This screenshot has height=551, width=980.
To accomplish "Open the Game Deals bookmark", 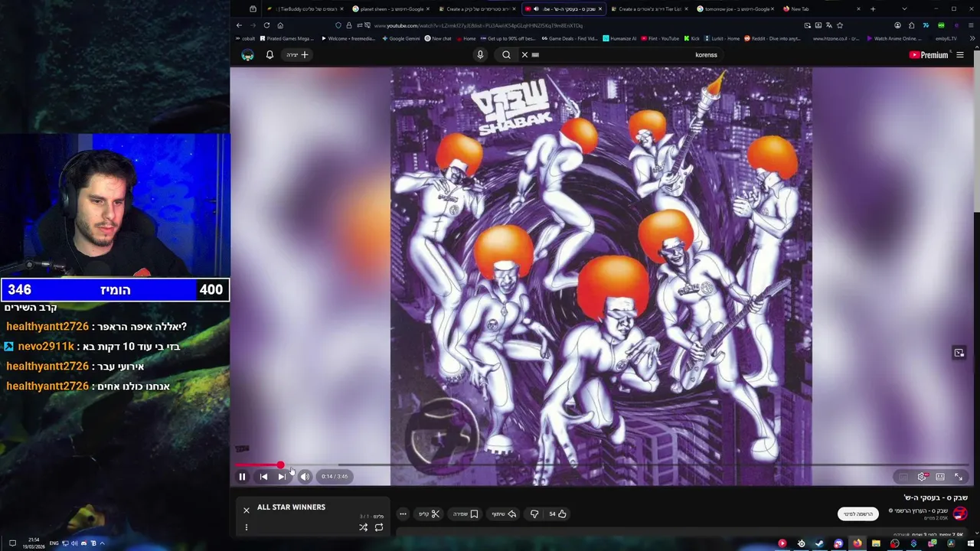I will click(570, 38).
